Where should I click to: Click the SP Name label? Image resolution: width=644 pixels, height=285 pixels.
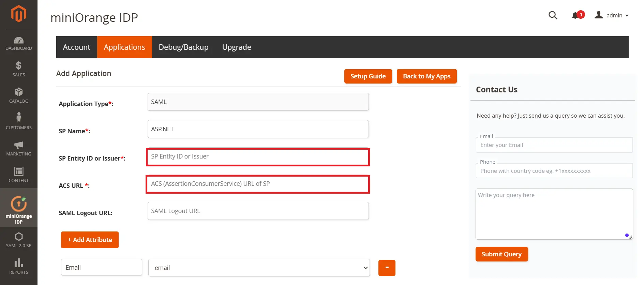pyautogui.click(x=74, y=131)
